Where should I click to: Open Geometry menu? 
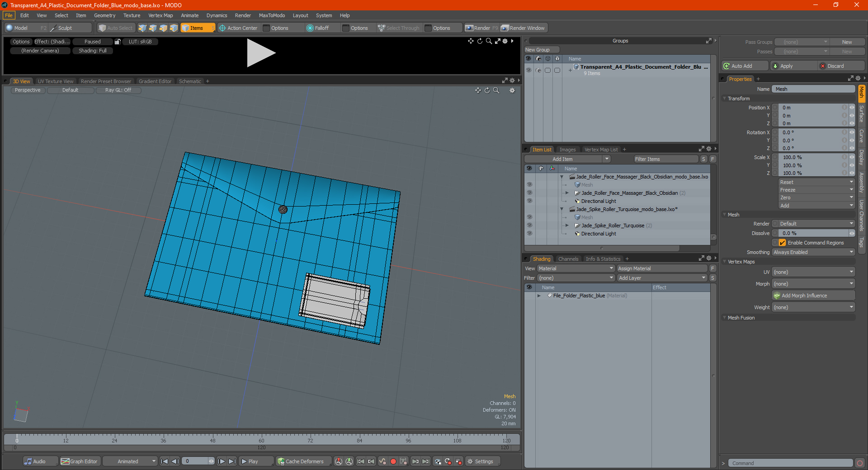tap(104, 15)
